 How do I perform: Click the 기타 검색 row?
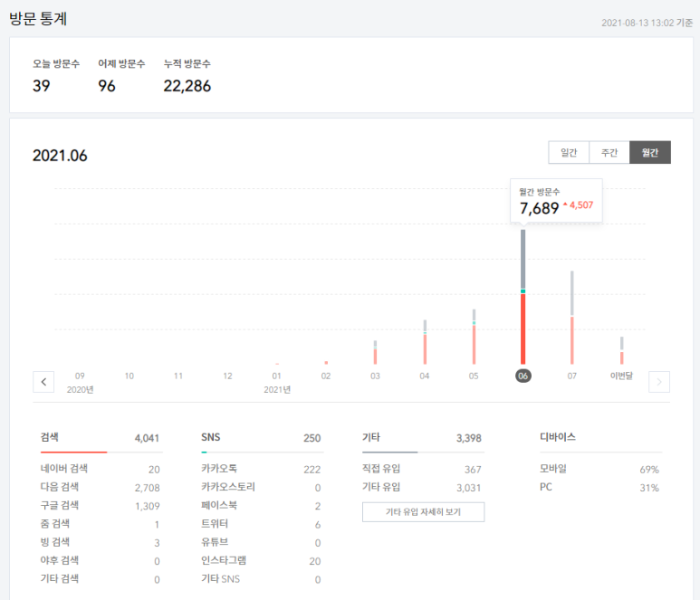(x=100, y=578)
